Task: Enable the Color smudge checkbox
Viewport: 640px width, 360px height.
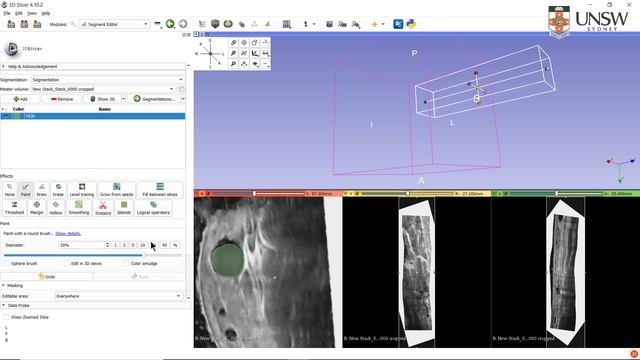Action: point(126,263)
